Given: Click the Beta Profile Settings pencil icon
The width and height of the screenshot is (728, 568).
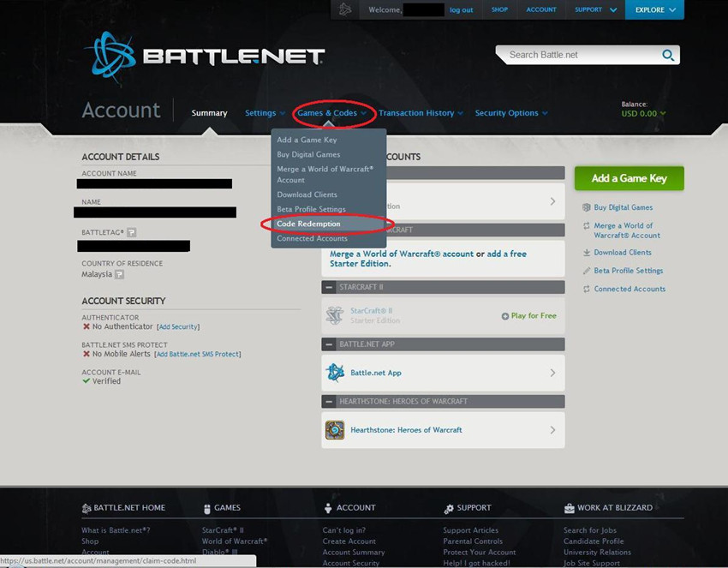Looking at the screenshot, I should click(587, 271).
